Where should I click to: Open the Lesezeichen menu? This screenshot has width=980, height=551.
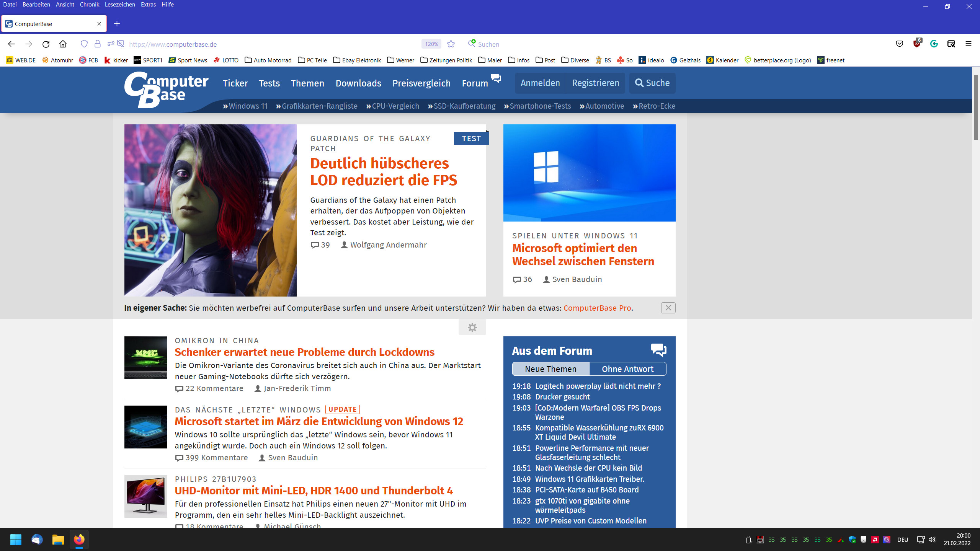coord(120,5)
